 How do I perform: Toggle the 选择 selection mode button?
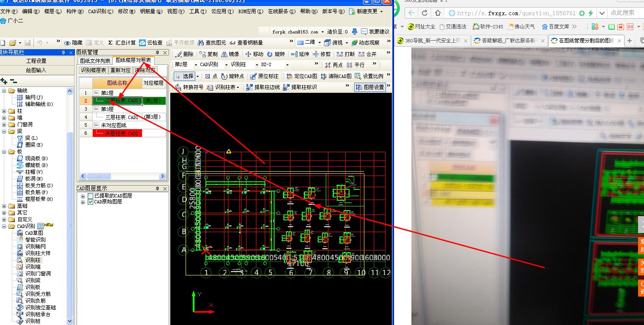[184, 76]
